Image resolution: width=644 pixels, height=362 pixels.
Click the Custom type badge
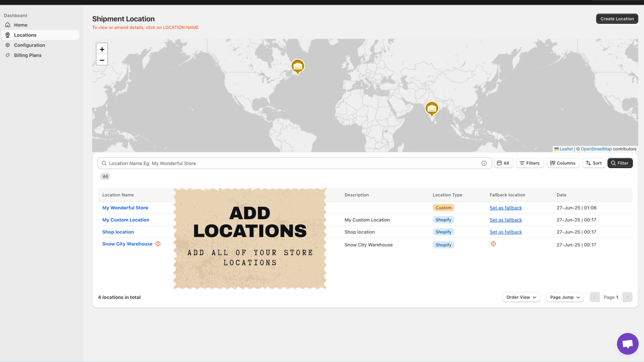444,208
